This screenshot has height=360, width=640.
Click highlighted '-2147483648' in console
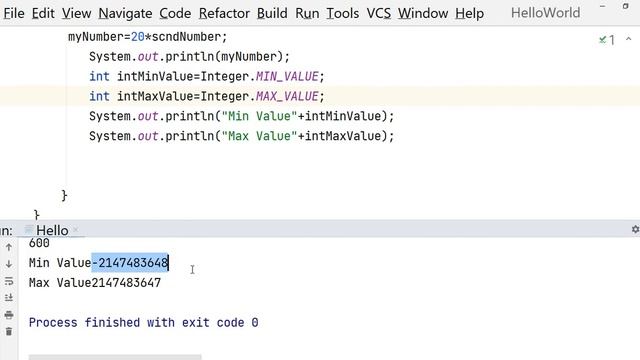(x=130, y=263)
